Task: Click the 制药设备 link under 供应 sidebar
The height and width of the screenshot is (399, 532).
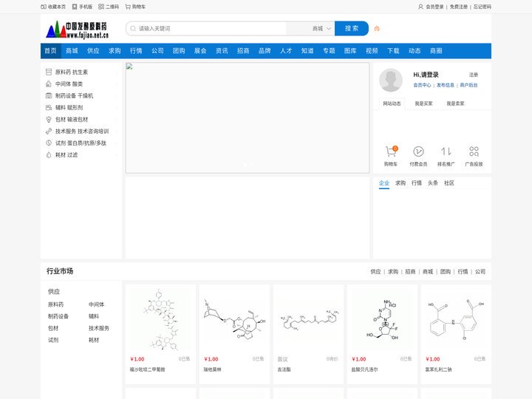Action: [58, 316]
